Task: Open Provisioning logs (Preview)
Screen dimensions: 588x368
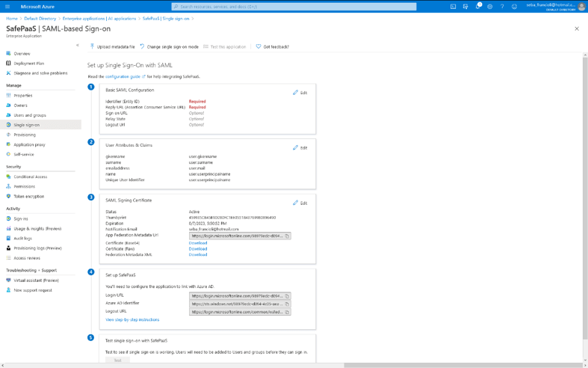Action: pyautogui.click(x=37, y=248)
